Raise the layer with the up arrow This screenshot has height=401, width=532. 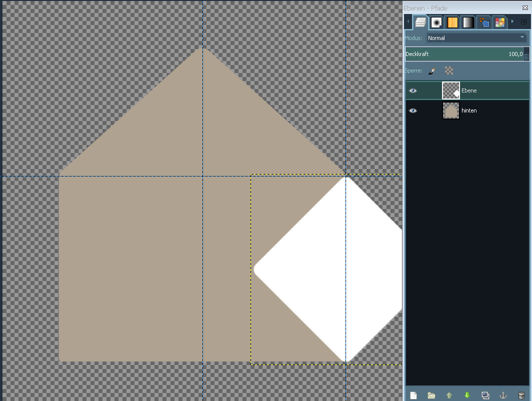(449, 395)
